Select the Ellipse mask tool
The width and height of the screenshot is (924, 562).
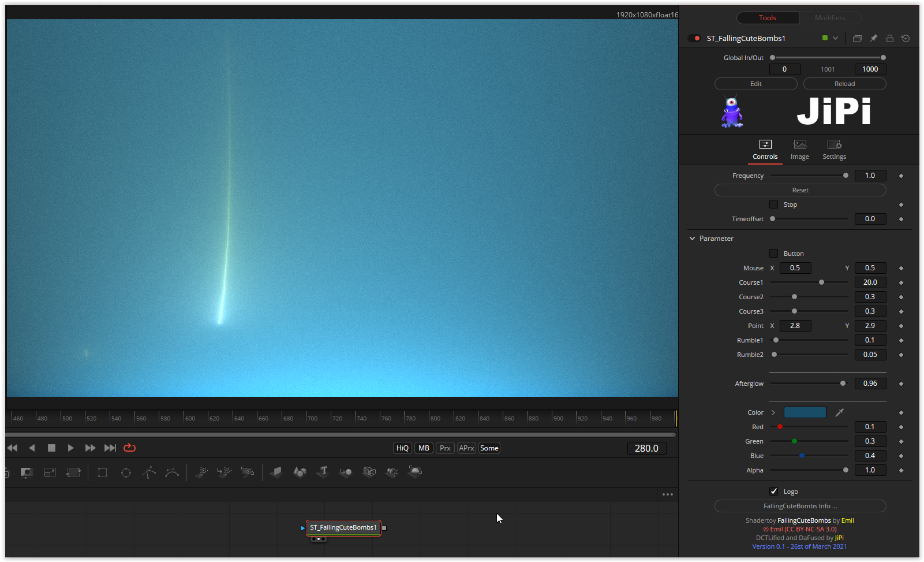(x=126, y=472)
